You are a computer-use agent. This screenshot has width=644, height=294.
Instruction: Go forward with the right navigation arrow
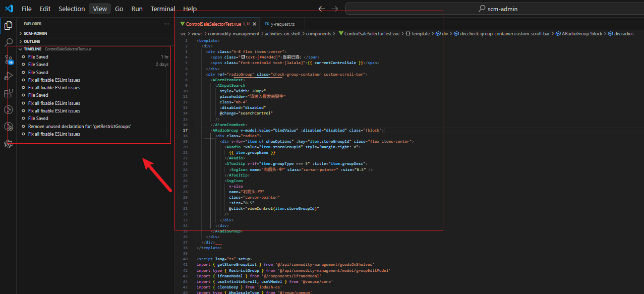[335, 9]
